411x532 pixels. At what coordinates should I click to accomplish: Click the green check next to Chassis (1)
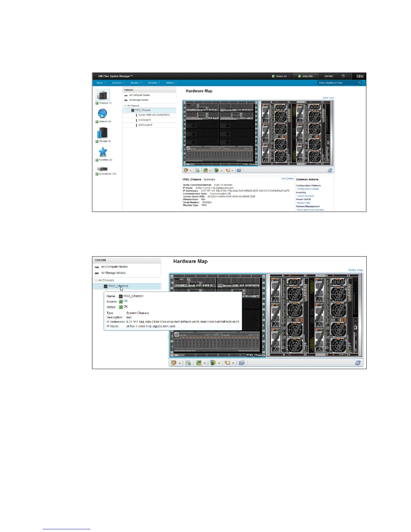(97, 103)
